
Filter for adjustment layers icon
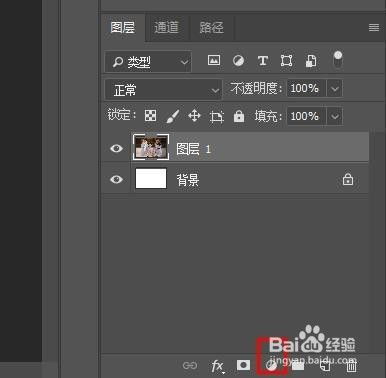pos(238,61)
